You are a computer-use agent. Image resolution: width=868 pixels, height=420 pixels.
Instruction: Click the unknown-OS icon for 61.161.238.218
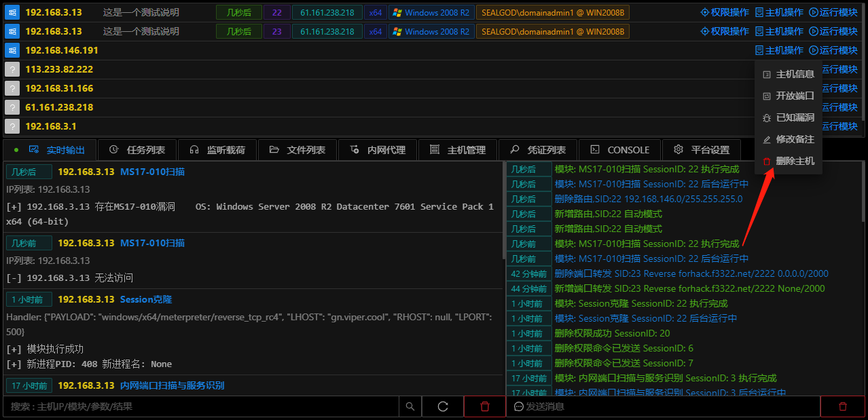12,107
